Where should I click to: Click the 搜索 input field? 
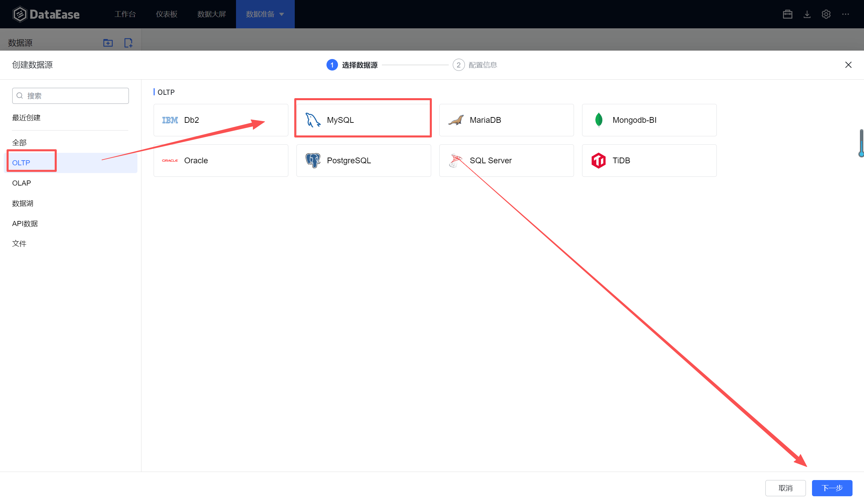coord(75,95)
